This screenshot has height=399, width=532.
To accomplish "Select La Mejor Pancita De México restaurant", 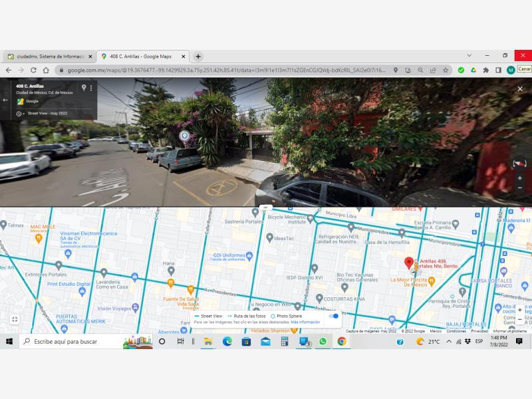I will point(431,281).
